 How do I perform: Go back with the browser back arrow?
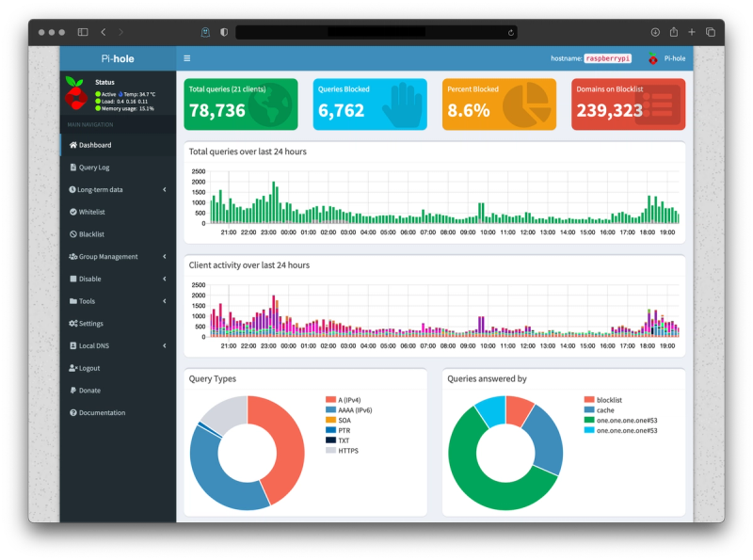click(x=104, y=32)
